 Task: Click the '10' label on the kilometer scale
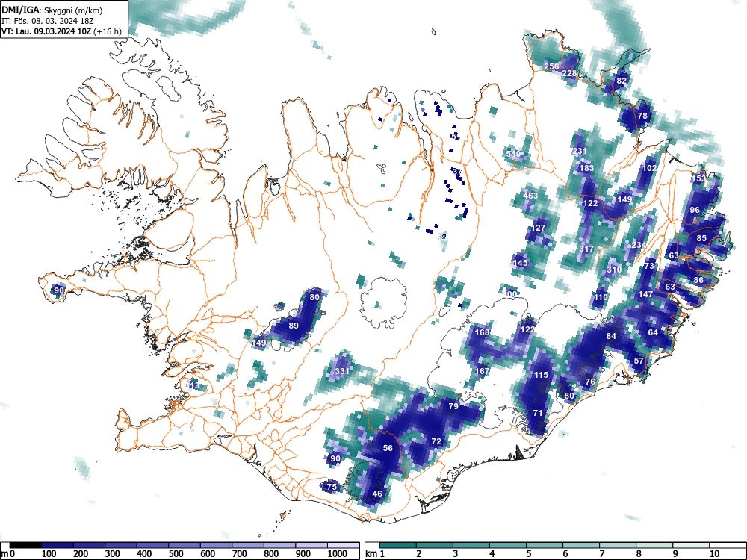click(x=714, y=554)
